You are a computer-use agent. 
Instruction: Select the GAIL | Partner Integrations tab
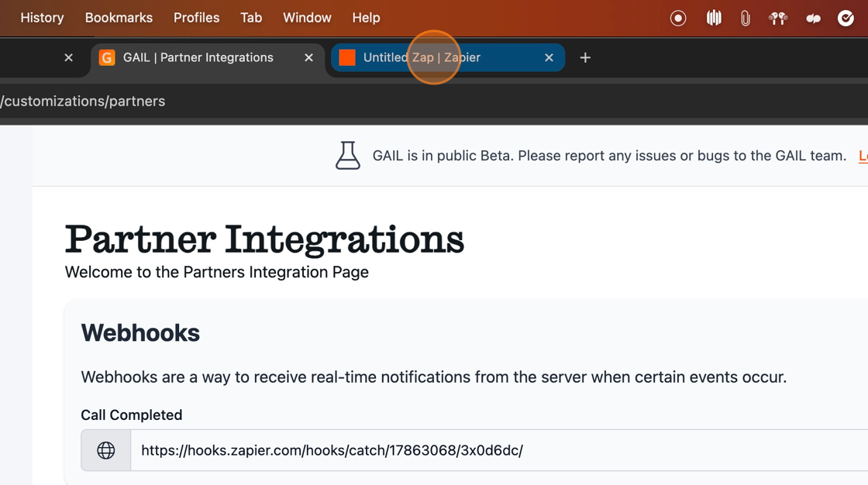pyautogui.click(x=198, y=57)
